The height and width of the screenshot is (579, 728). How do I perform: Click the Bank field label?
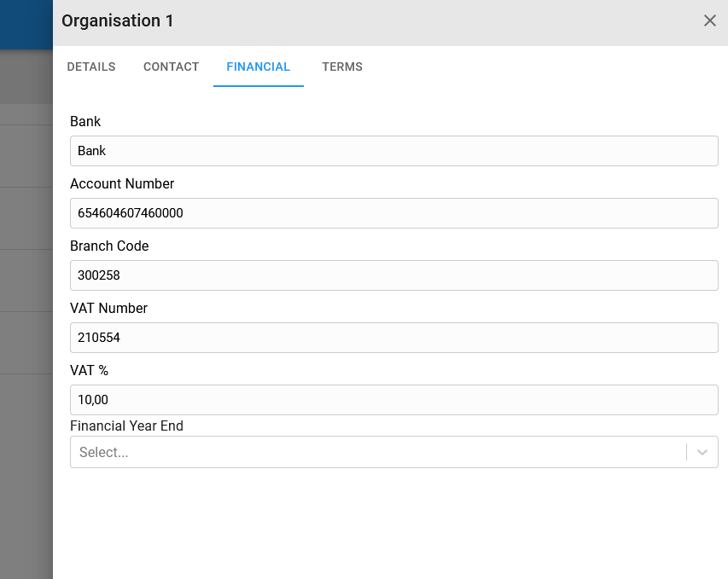85,122
